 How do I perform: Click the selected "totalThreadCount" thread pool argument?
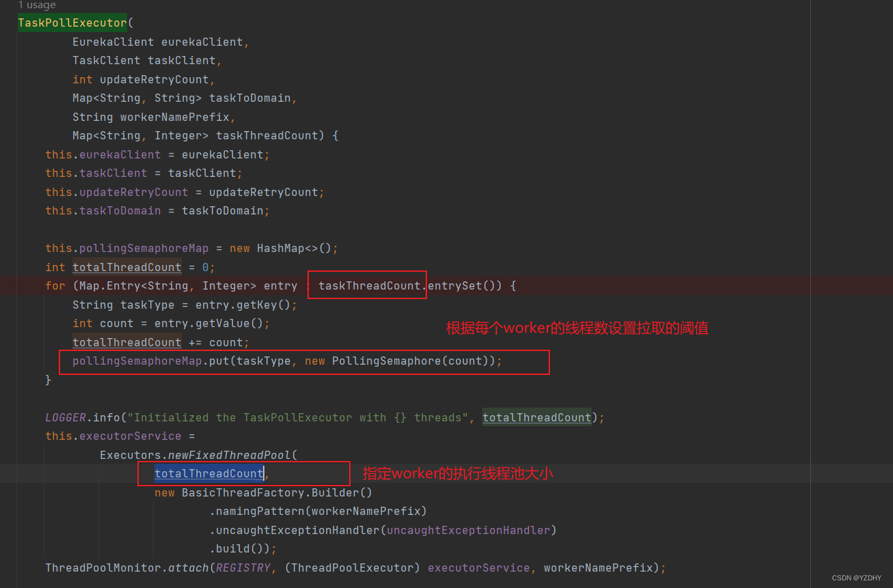click(208, 474)
